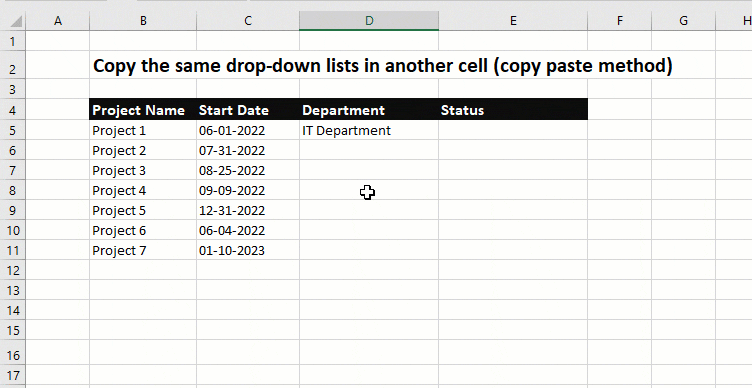This screenshot has height=388, width=752.
Task: Select the 'Project 3' cell
Action: (x=143, y=171)
